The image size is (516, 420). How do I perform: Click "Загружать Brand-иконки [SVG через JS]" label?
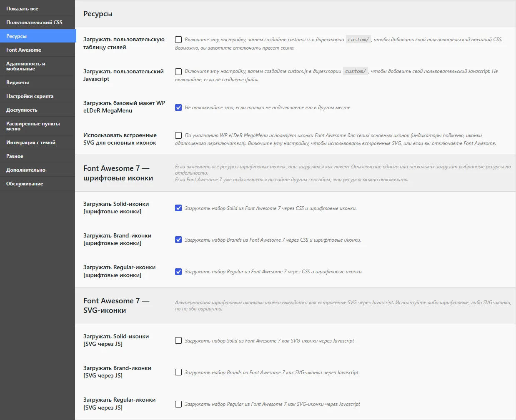(117, 372)
